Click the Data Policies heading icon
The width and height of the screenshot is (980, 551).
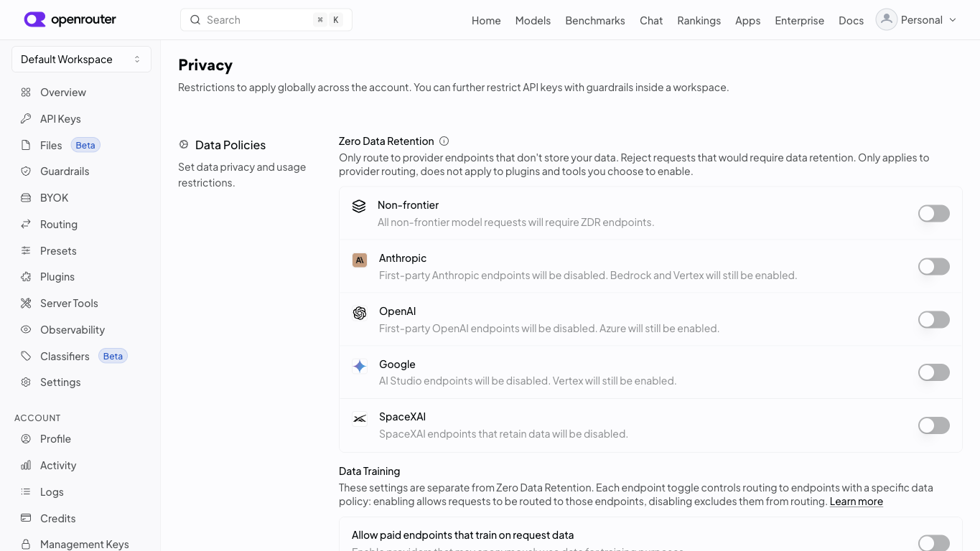click(184, 145)
